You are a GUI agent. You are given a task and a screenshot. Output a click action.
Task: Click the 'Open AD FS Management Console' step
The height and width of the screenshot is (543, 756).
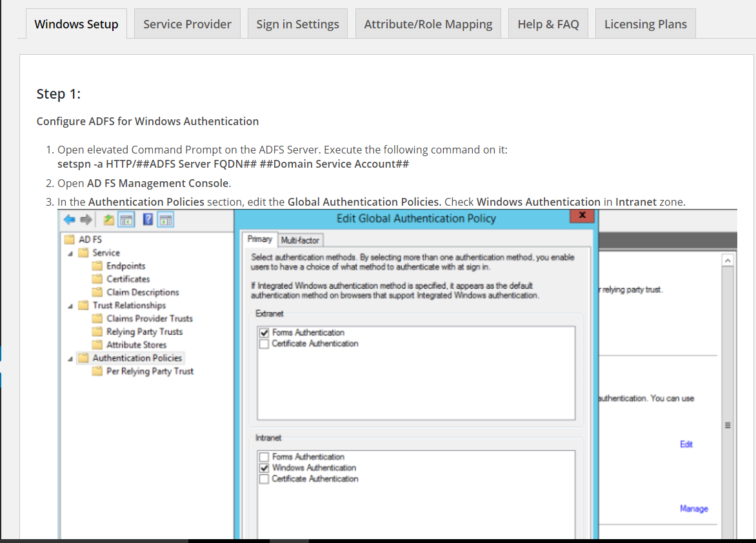tap(144, 183)
